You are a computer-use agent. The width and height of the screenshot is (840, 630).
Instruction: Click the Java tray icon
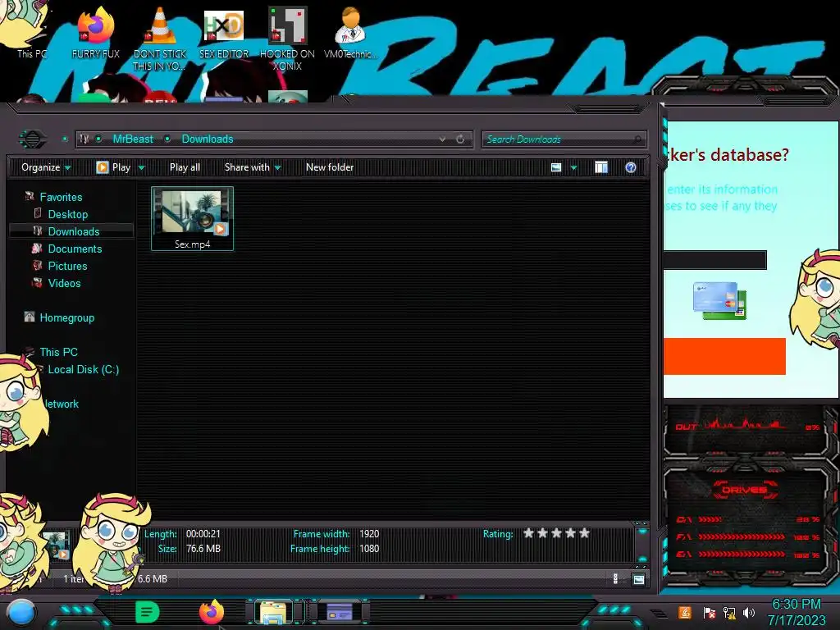pyautogui.click(x=684, y=612)
